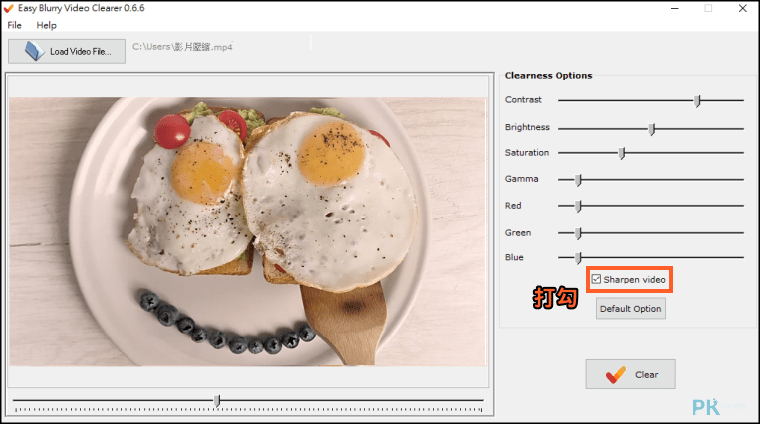Click the app checkmark icon in title bar
The width and height of the screenshot is (760, 424).
click(8, 8)
